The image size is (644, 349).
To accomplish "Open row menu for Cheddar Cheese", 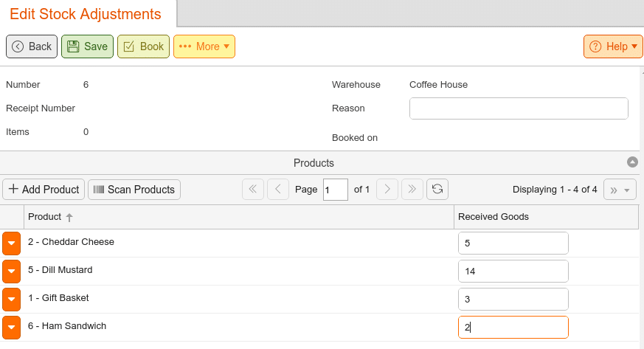I will pyautogui.click(x=12, y=243).
